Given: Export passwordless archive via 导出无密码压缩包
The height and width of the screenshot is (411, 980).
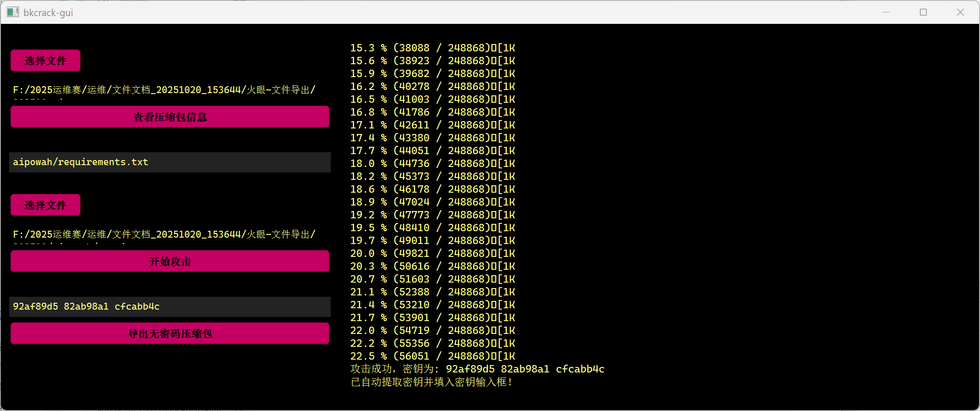Looking at the screenshot, I should coord(170,333).
